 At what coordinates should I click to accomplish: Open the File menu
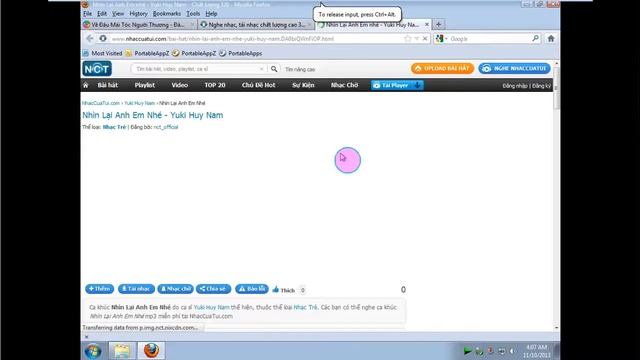(x=87, y=13)
